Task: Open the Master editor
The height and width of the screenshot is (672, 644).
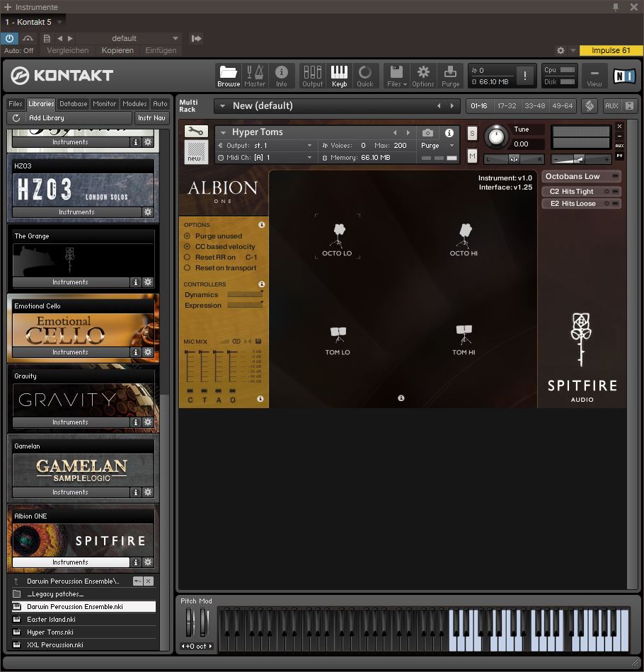Action: pyautogui.click(x=255, y=76)
